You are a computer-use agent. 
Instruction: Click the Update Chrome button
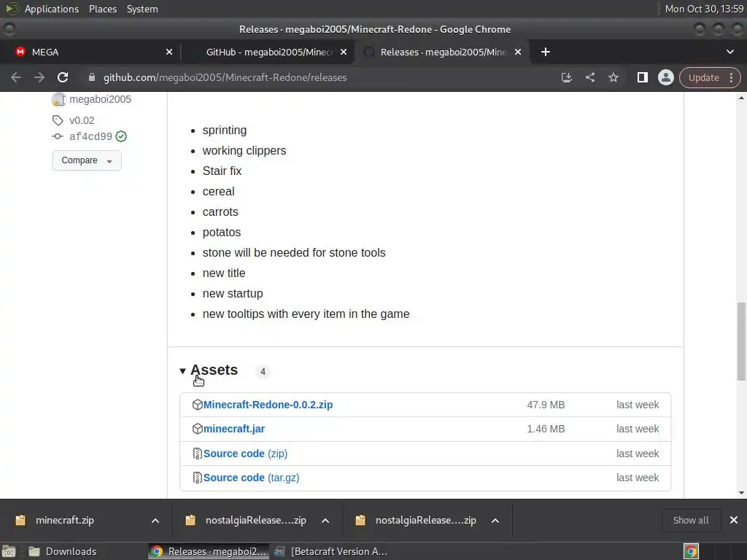pos(703,77)
